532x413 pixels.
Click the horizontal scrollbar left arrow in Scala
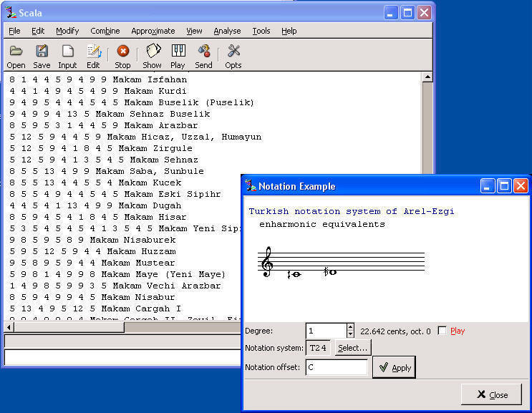click(x=9, y=327)
